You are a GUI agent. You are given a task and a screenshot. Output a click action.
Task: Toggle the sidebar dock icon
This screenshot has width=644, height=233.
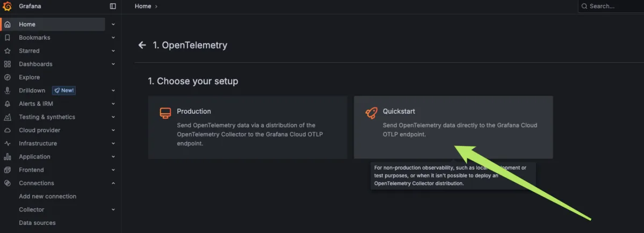(x=113, y=6)
